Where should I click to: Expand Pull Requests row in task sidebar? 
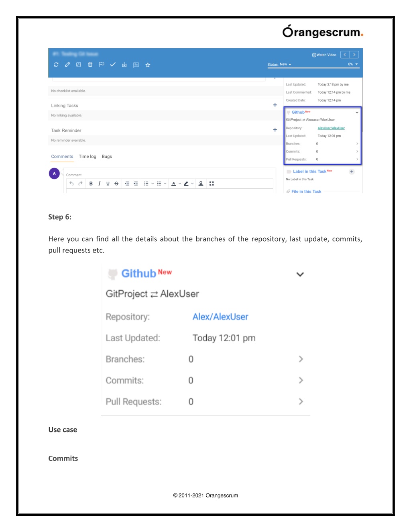pyautogui.click(x=357, y=159)
